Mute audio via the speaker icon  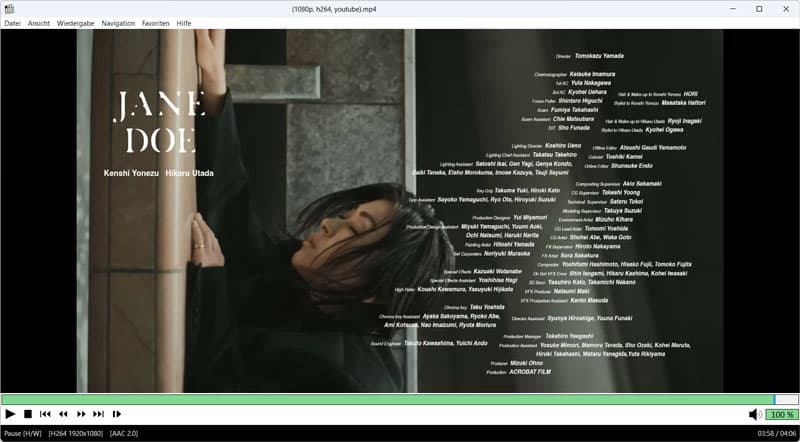tap(756, 414)
